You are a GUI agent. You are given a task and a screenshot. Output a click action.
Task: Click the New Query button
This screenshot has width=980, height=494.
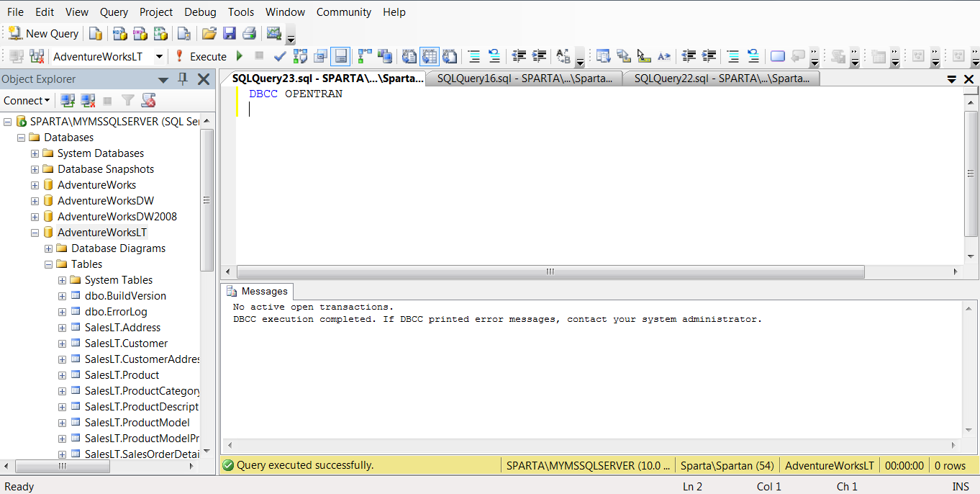(x=43, y=33)
